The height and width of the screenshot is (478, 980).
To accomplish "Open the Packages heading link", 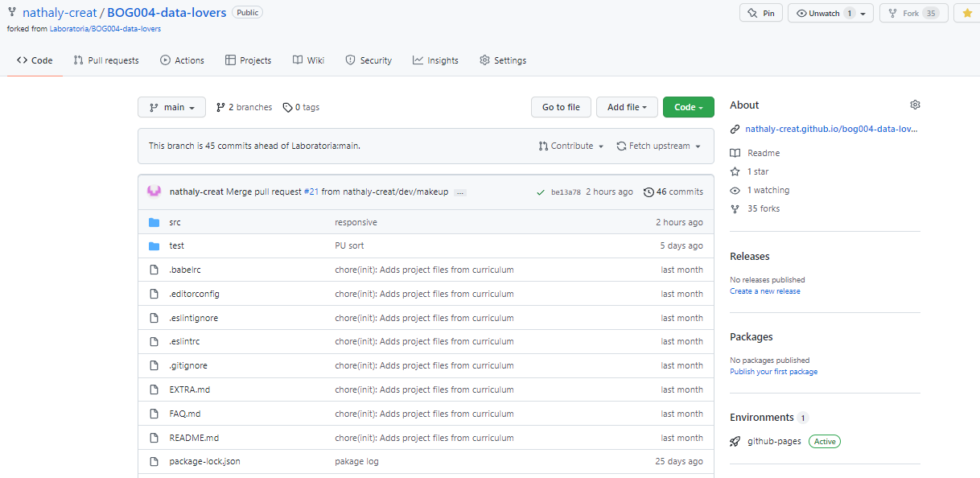I will point(751,337).
